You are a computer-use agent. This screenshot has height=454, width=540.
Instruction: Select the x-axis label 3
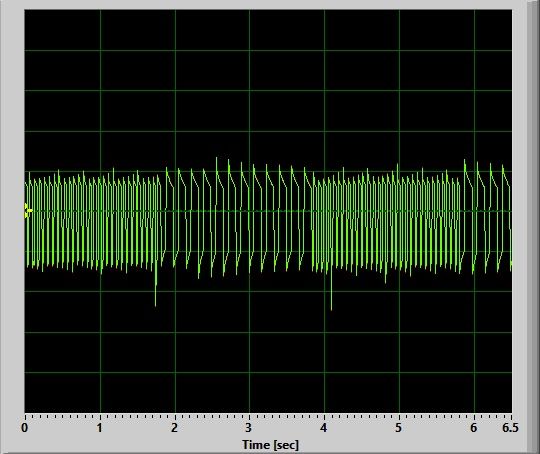pos(249,428)
